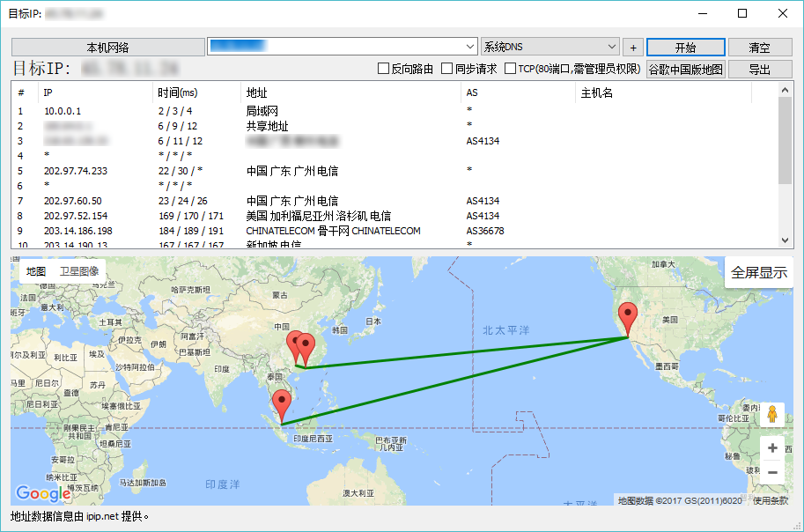804x532 pixels.
Task: Click the results list vertical scrollbar thumb
Action: click(786, 141)
